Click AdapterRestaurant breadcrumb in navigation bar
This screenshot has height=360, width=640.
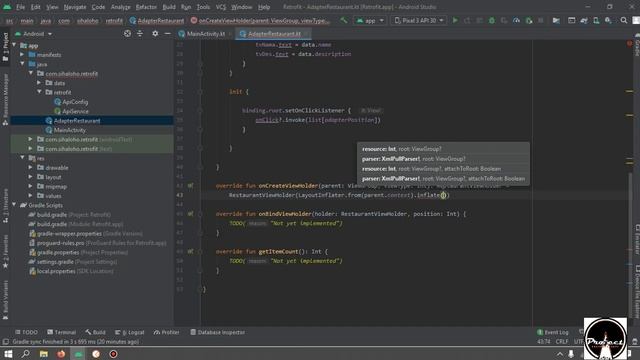pyautogui.click(x=157, y=20)
